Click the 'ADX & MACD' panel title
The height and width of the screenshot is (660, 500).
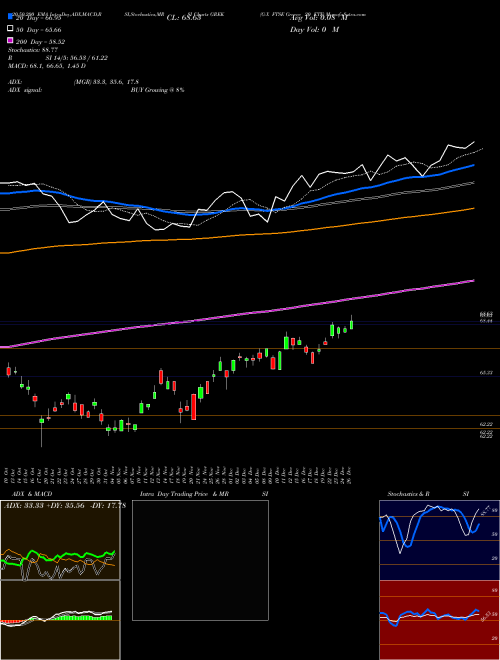click(32, 494)
